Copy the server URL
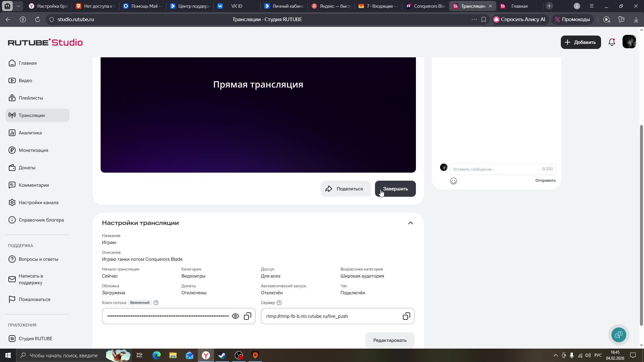Screen dimensions: 644x362 coord(407,316)
